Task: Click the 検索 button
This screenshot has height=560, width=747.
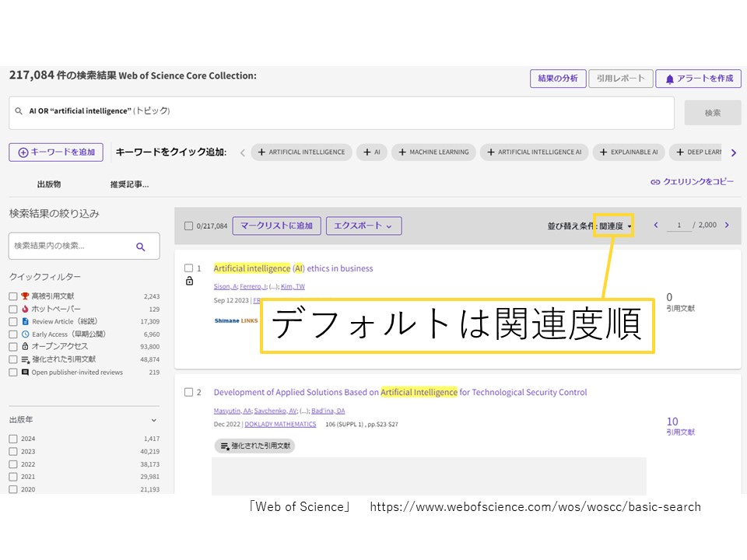Action: pos(713,113)
